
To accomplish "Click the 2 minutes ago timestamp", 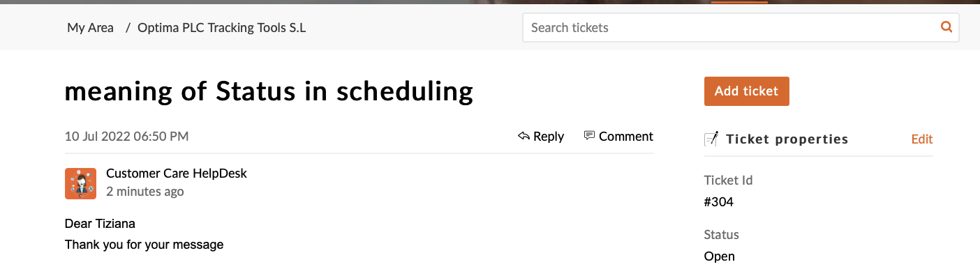I will [145, 191].
